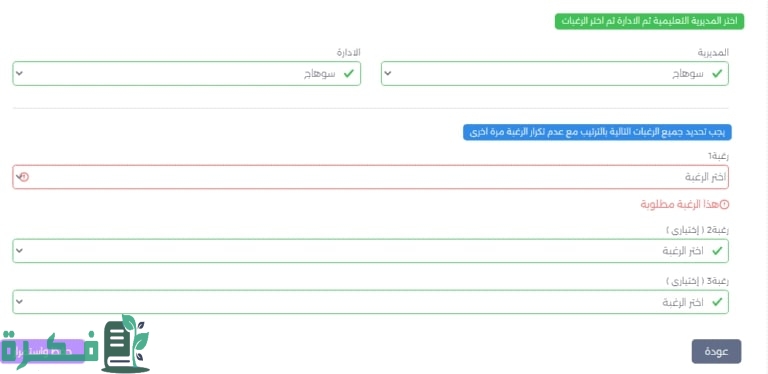
Task: Click green checkmark in المديرية field
Action: coord(717,74)
